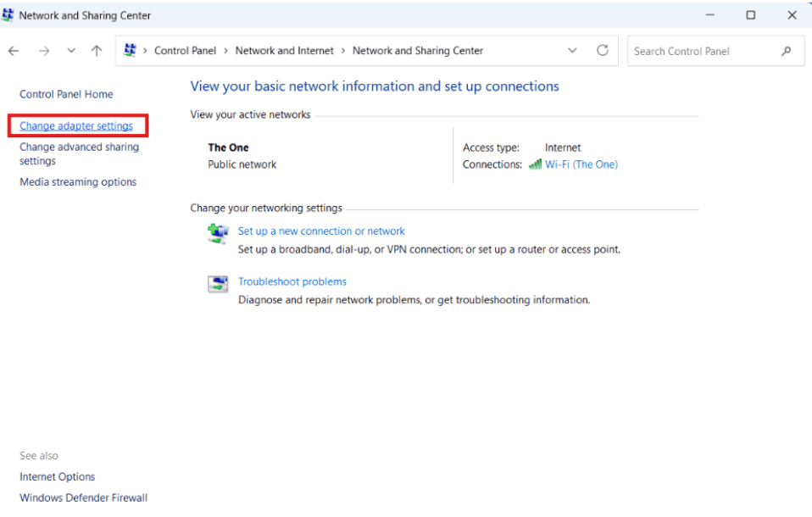Click the Back arrow navigation button

14,51
